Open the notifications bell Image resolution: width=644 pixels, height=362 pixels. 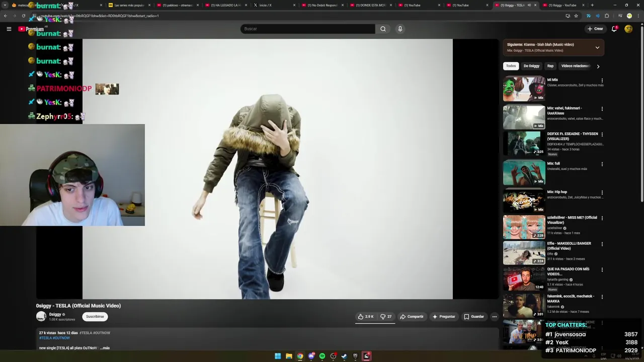[614, 29]
